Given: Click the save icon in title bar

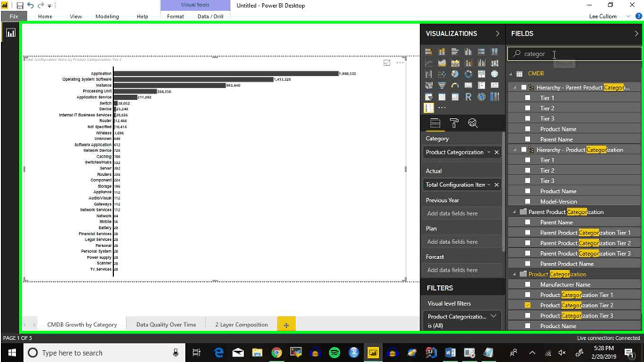Looking at the screenshot, I should click(20, 6).
